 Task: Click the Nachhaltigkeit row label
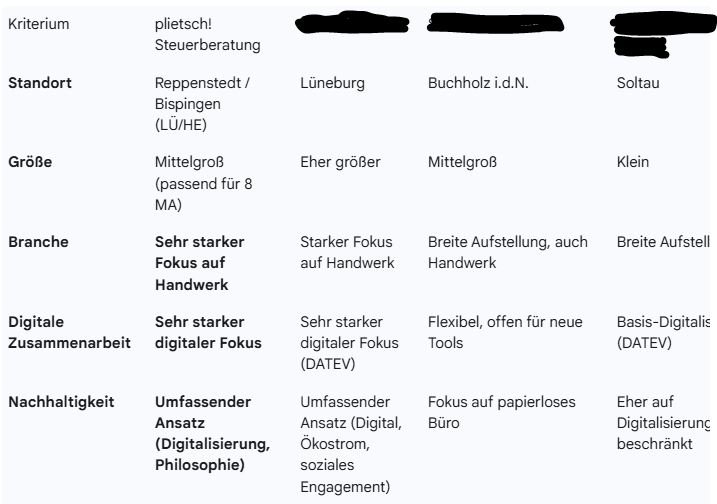tap(61, 401)
